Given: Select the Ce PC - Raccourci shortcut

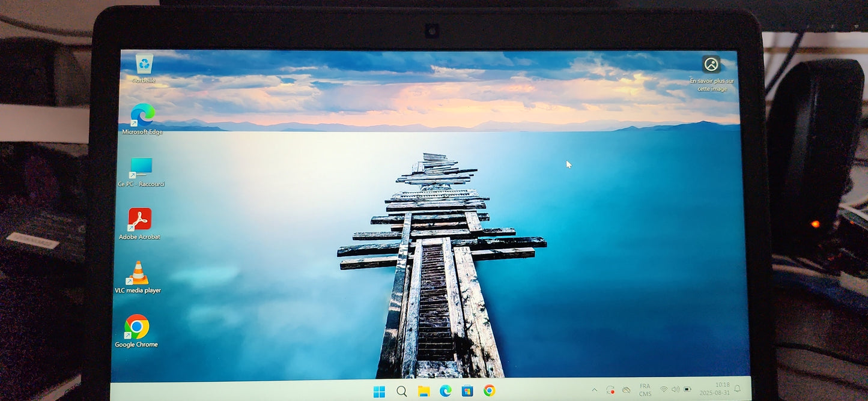Looking at the screenshot, I should point(141,167).
